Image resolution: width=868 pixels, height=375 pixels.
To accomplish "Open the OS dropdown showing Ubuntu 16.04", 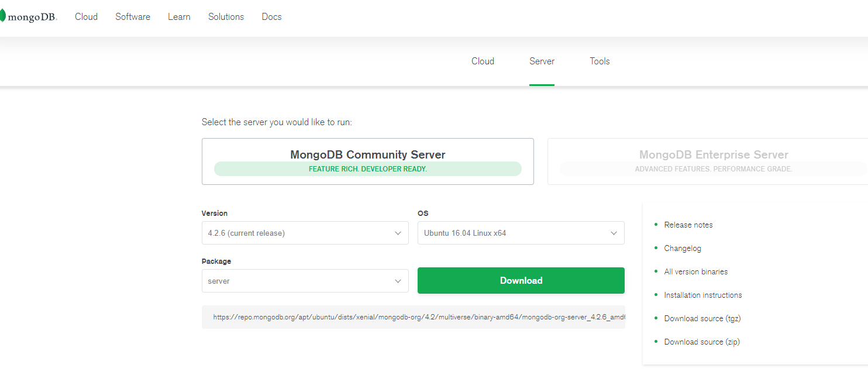I will [521, 233].
